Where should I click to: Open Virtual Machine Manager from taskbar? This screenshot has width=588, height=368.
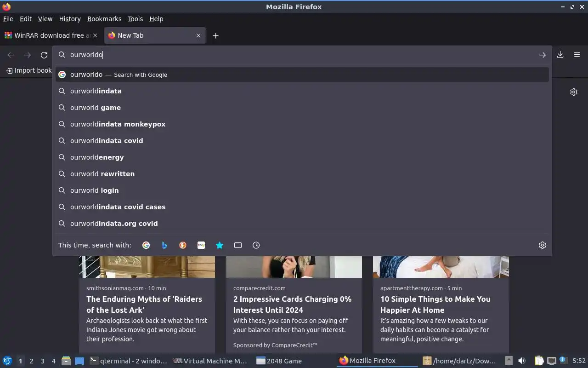210,361
